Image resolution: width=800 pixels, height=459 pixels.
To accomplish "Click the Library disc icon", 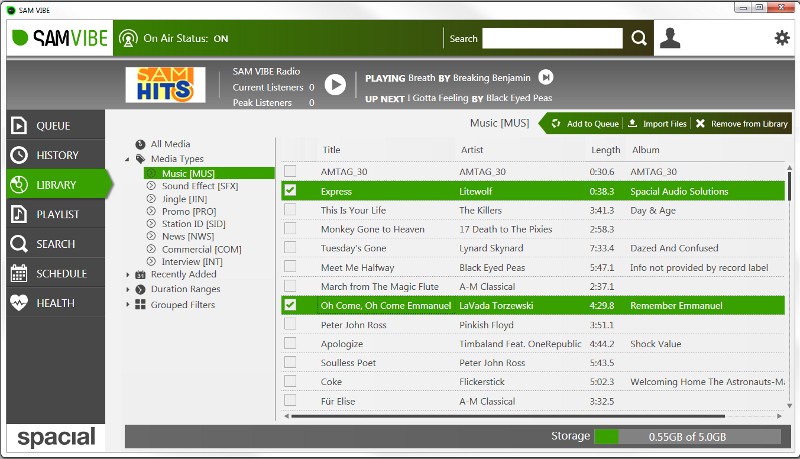I will coord(19,185).
